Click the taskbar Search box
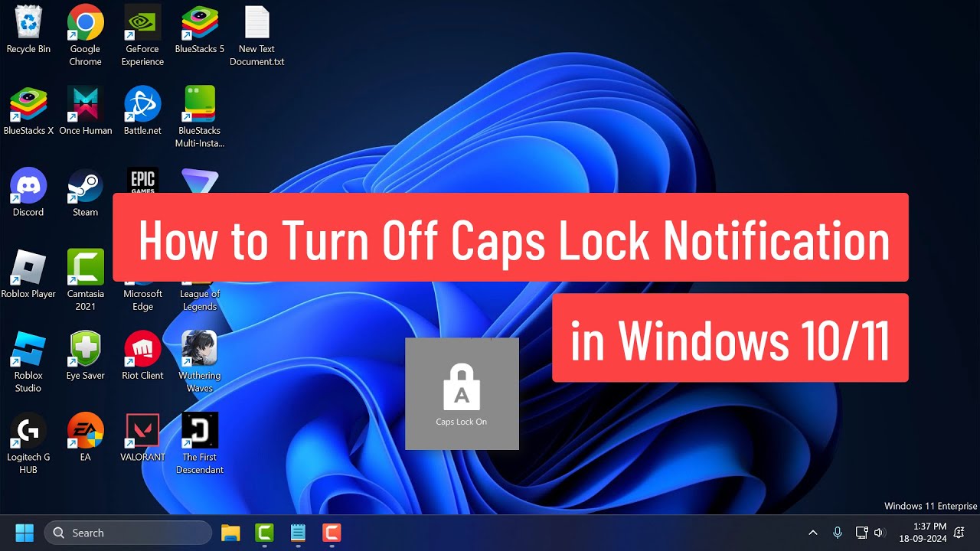 click(128, 533)
